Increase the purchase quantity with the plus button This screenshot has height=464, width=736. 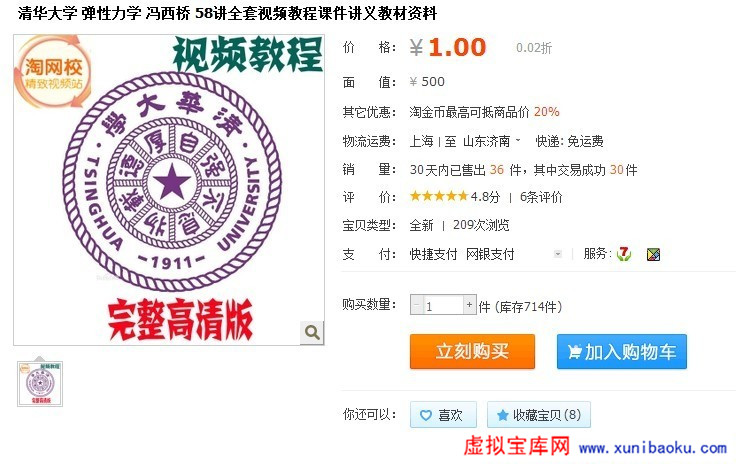click(469, 305)
